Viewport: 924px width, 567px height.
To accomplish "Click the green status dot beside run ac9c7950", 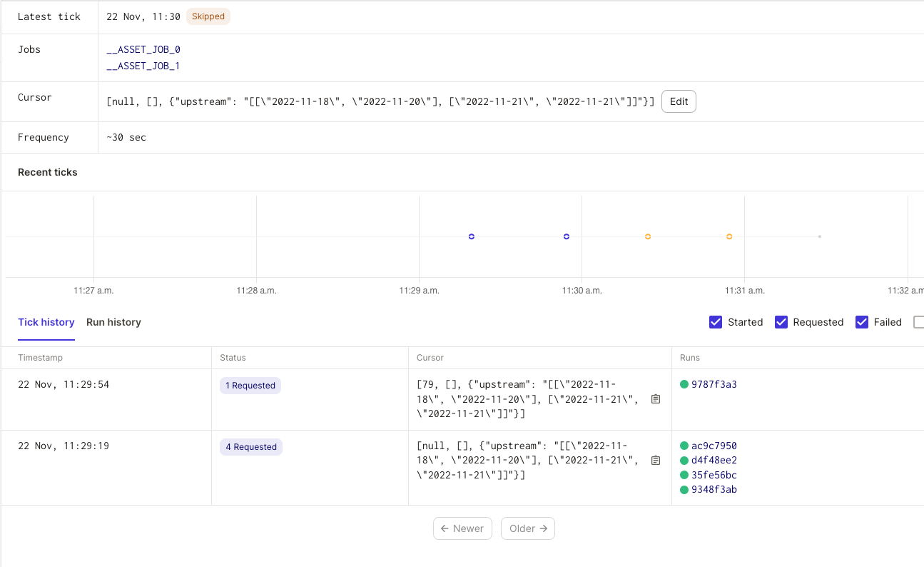I will (683, 445).
